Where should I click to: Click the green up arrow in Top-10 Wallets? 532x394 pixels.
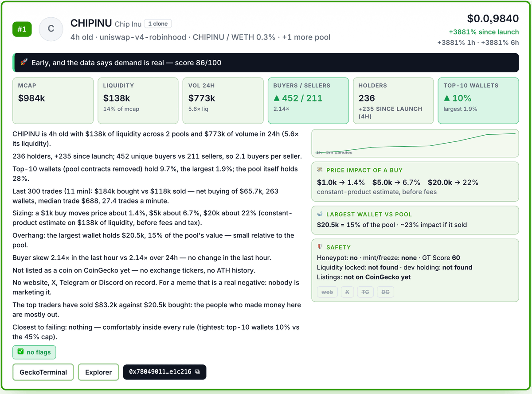[447, 98]
